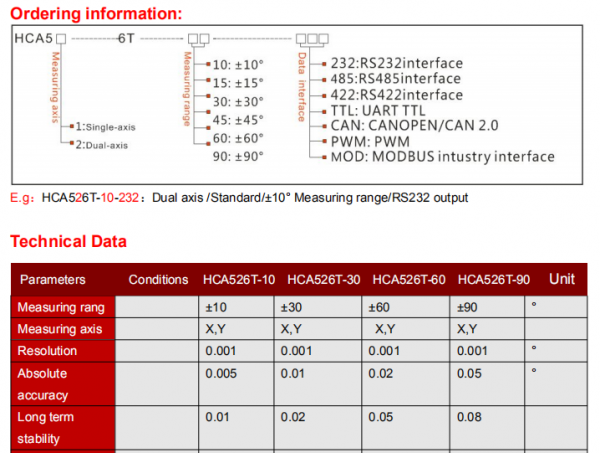Image resolution: width=600 pixels, height=453 pixels.
Task: Click the Conditions column header
Action: [x=158, y=280]
